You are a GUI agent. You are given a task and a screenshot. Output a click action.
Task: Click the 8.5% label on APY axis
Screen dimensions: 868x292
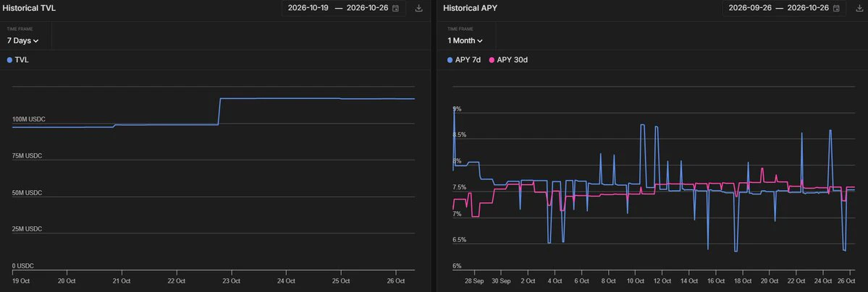tap(459, 135)
